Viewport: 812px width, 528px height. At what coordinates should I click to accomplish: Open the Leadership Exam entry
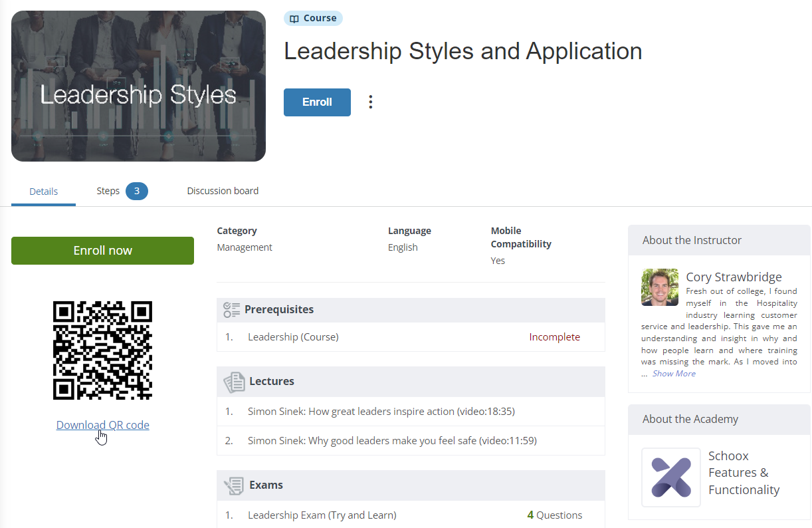(322, 515)
